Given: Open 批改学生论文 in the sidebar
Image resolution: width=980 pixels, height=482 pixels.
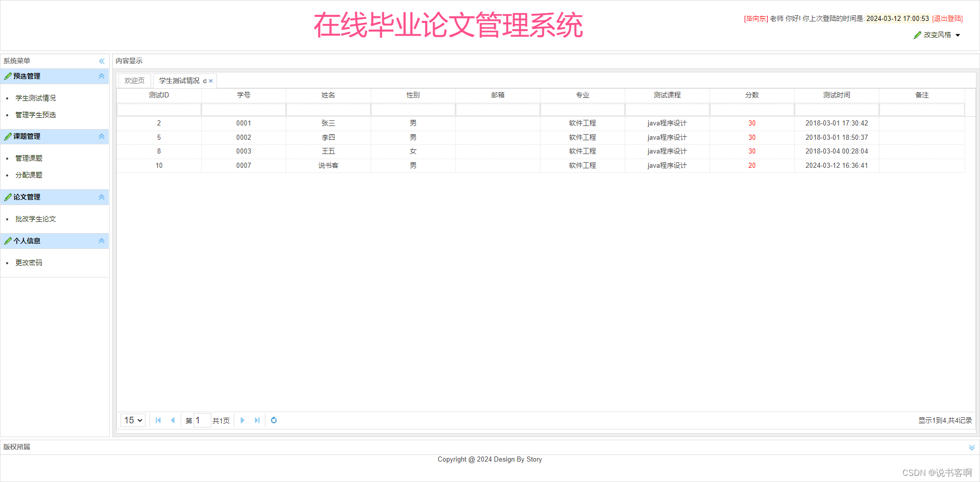Looking at the screenshot, I should [36, 219].
